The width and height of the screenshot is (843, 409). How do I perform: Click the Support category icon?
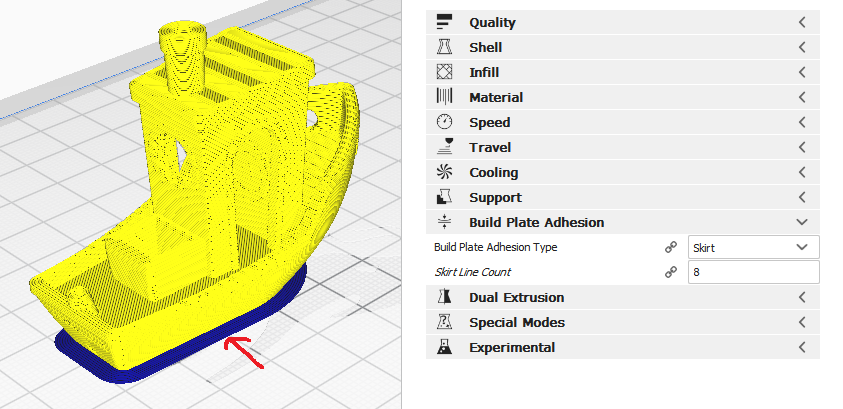tap(444, 197)
